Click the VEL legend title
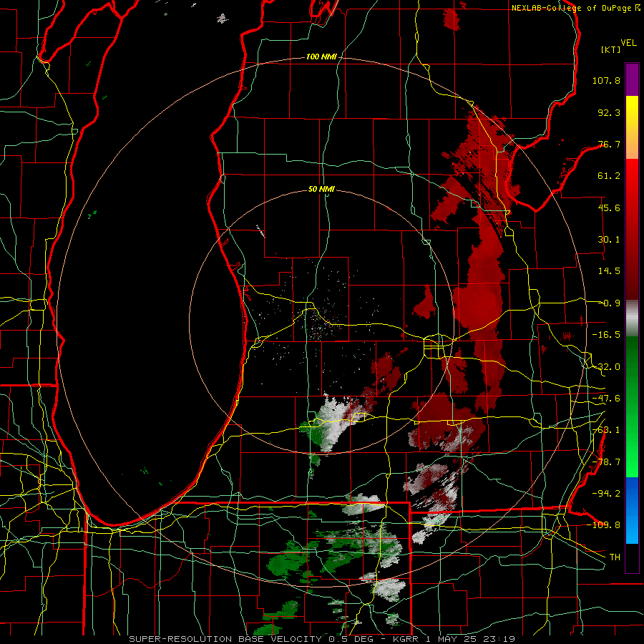This screenshot has height=644, width=644. pyautogui.click(x=628, y=43)
